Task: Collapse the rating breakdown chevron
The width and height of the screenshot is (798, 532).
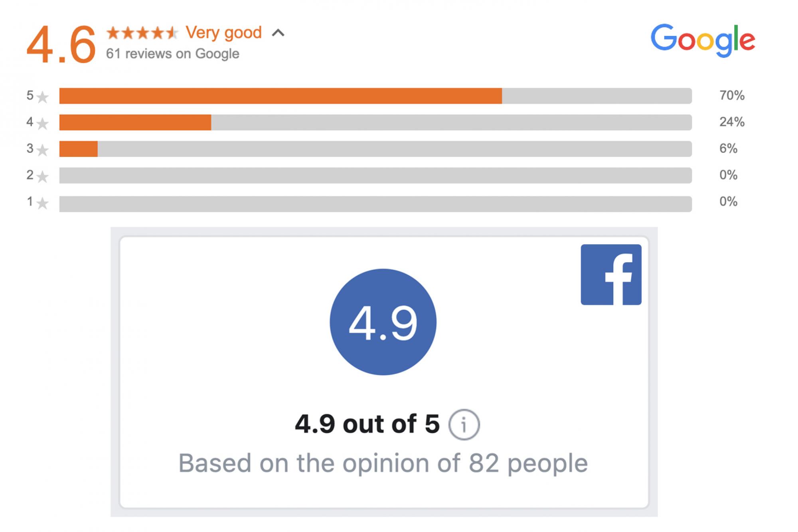Action: [278, 33]
